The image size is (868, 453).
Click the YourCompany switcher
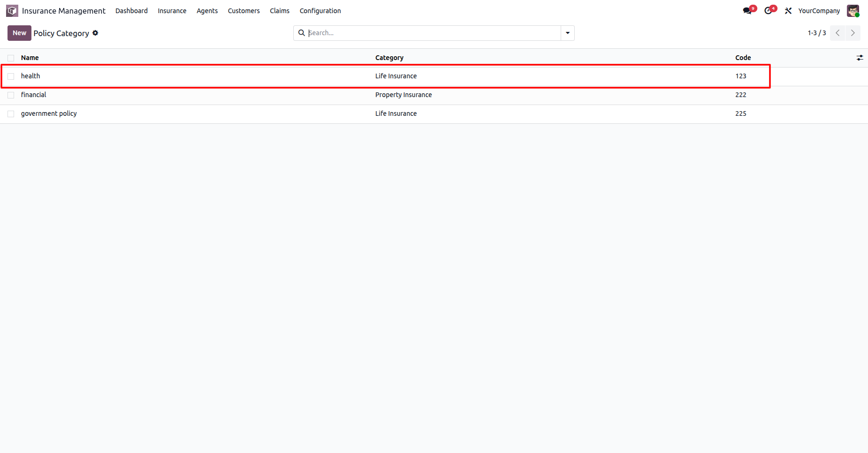[x=819, y=11]
